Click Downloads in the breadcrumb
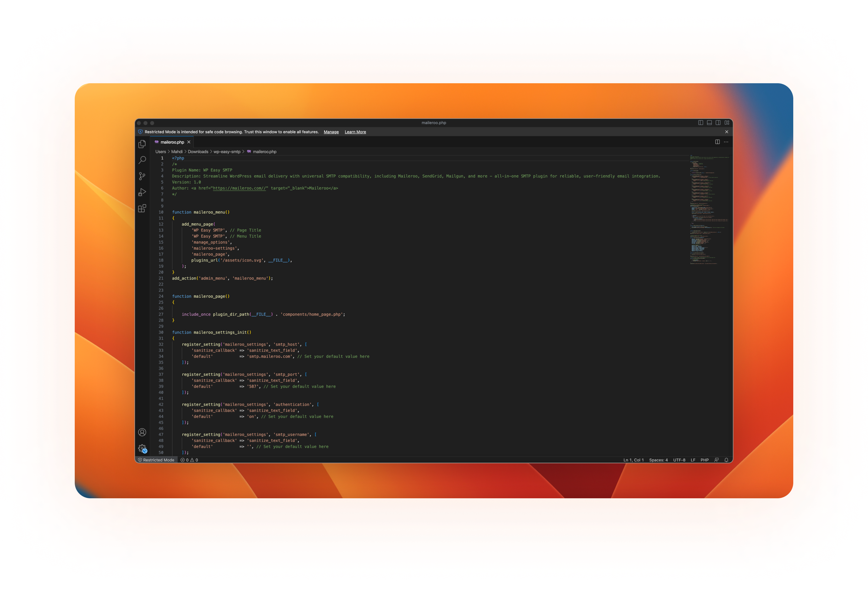The image size is (868, 596). 198,152
